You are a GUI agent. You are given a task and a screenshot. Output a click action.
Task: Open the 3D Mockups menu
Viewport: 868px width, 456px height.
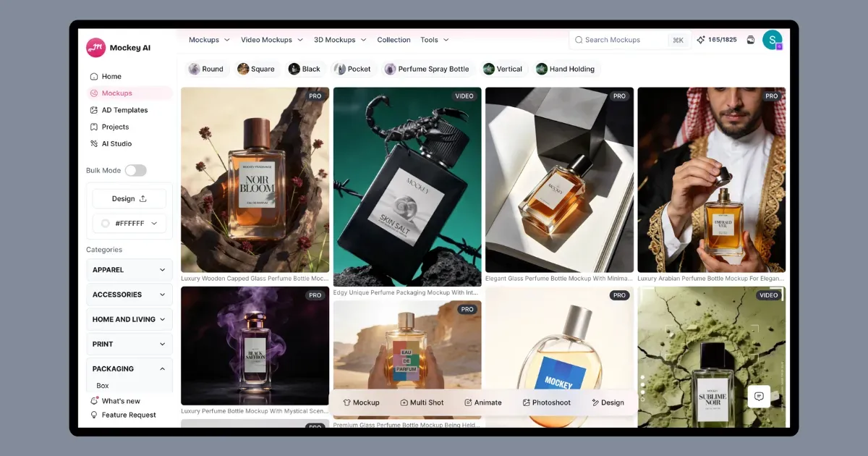340,40
